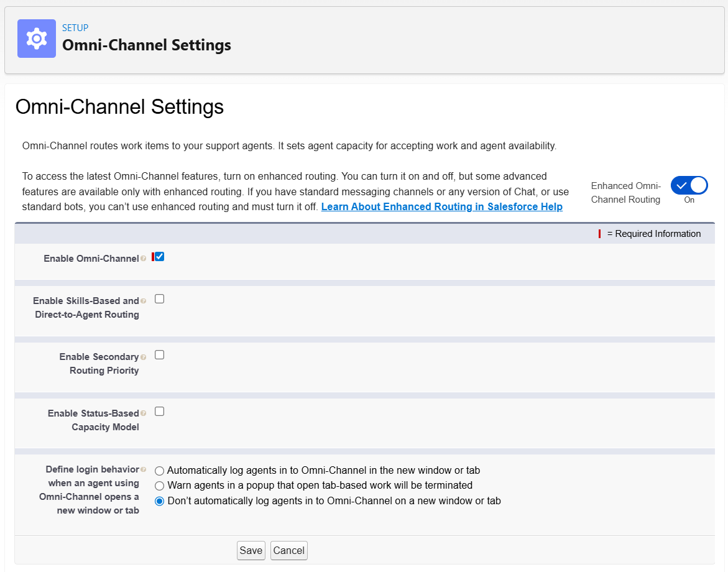The width and height of the screenshot is (728, 572).
Task: Select don't automatically log agents in option
Action: click(x=159, y=501)
